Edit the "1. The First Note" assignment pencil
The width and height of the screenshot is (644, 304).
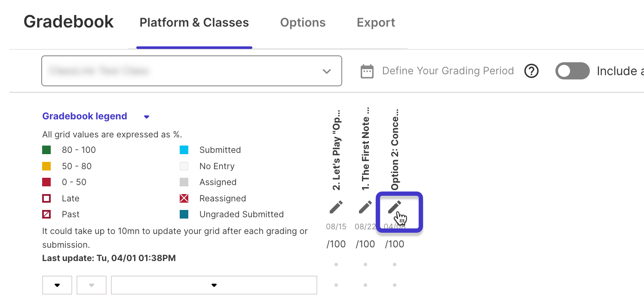coord(365,207)
